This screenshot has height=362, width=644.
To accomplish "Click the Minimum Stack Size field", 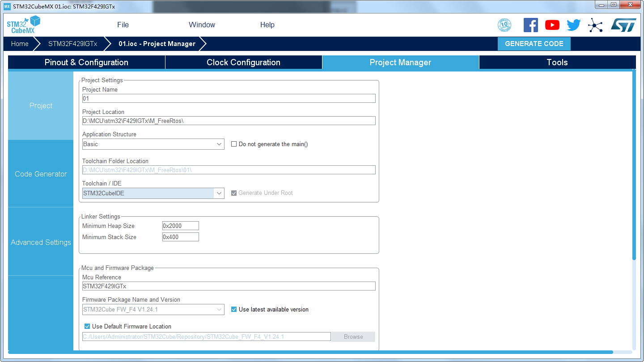I will pos(181,237).
